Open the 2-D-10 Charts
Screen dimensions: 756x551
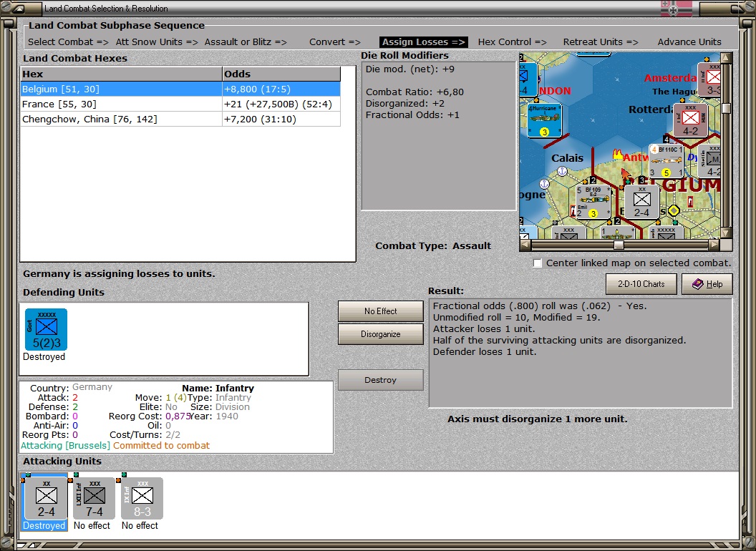point(641,284)
